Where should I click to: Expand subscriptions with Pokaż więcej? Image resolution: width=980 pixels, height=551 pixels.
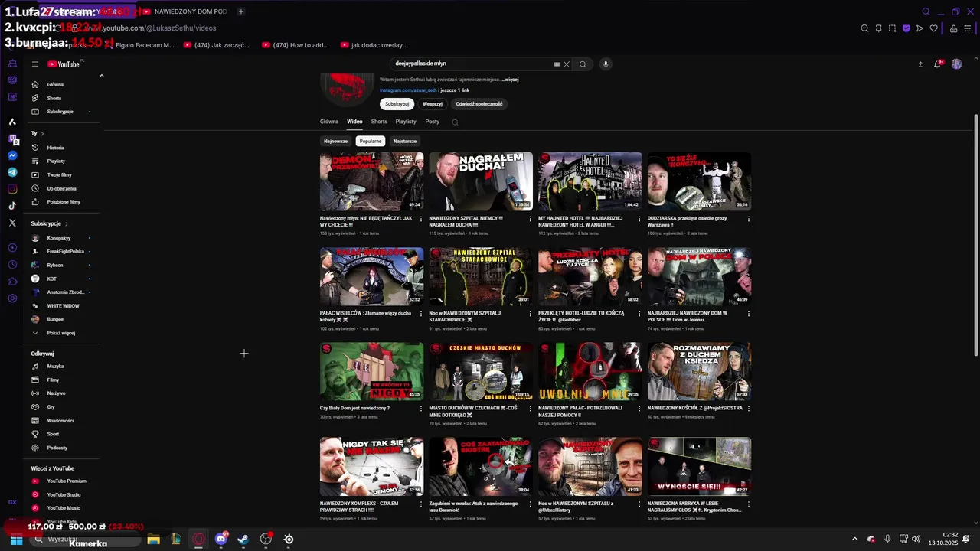click(x=61, y=333)
